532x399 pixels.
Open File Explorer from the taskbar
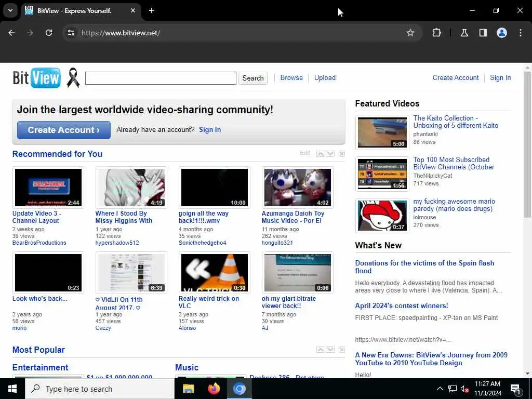coord(188,389)
